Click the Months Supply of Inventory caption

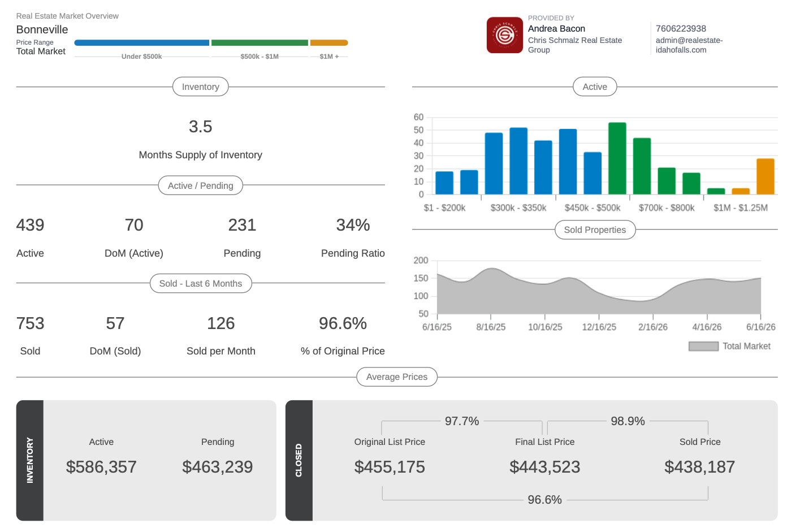[201, 155]
